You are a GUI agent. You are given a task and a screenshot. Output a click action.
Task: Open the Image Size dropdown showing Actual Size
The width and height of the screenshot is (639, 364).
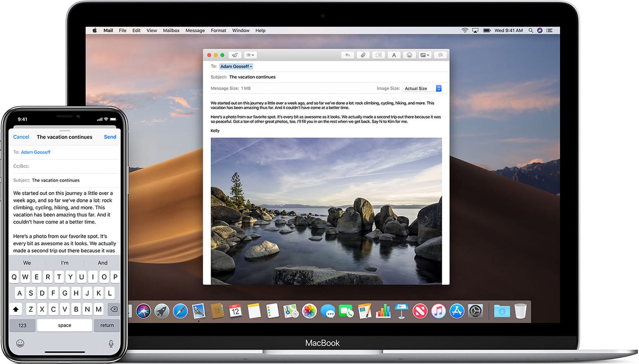[422, 88]
